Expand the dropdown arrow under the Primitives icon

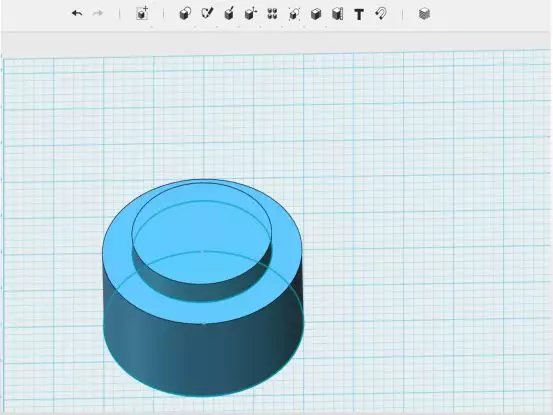click(195, 26)
